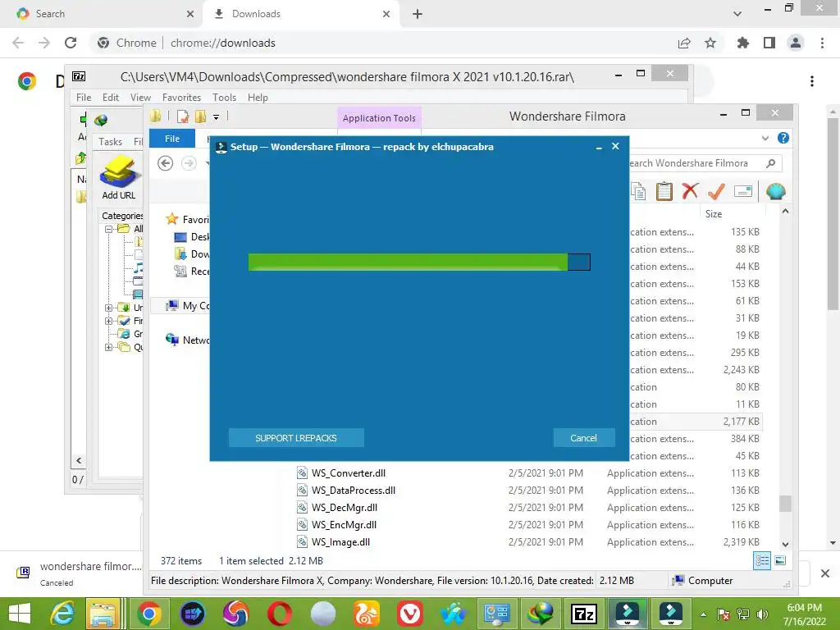
Task: Click Chrome share page icon
Action: (x=684, y=43)
